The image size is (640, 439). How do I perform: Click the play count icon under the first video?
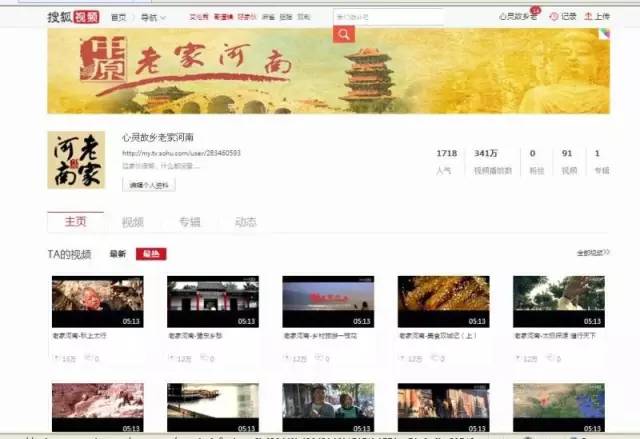point(56,358)
